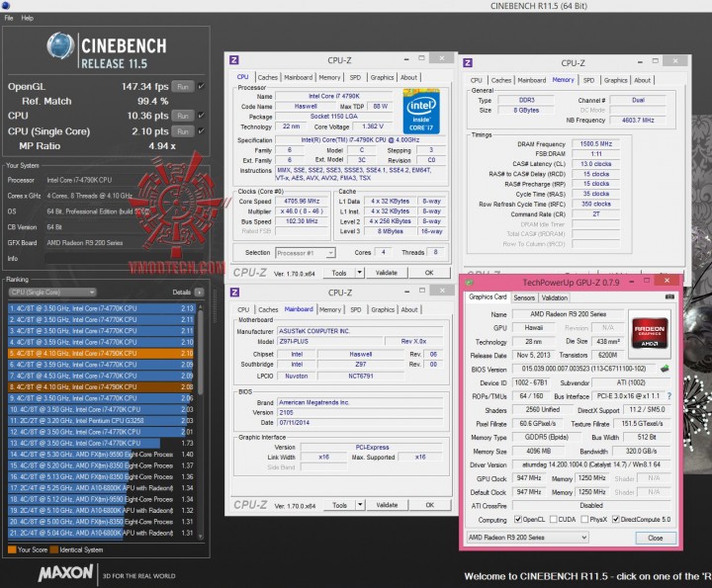The width and height of the screenshot is (712, 588).
Task: Open Graphics tab in top-left CPU-Z window
Action: (x=382, y=78)
